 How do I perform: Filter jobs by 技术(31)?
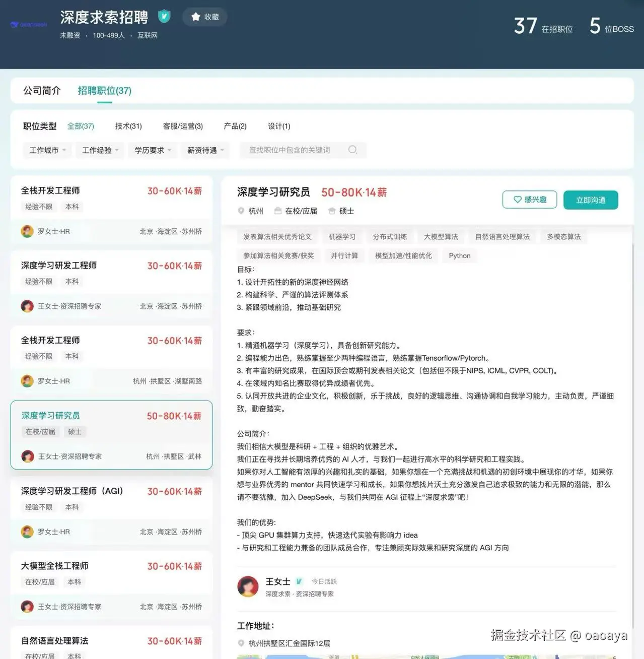[x=128, y=126]
